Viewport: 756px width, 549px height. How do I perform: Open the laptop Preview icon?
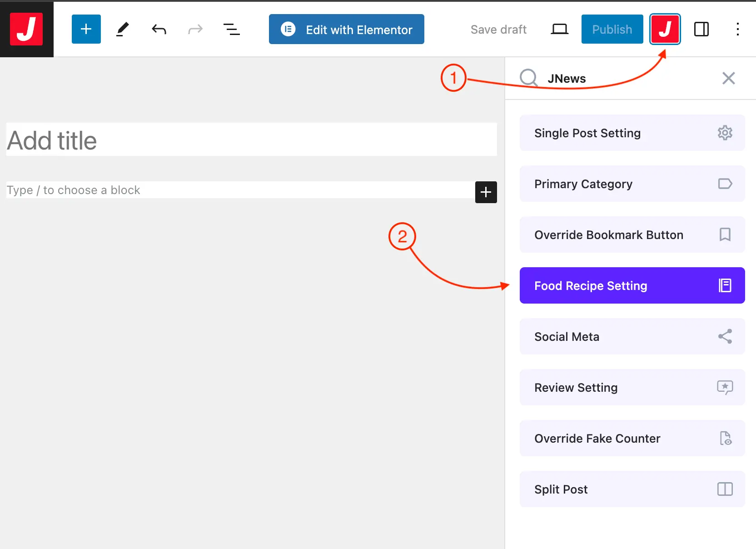[559, 30]
